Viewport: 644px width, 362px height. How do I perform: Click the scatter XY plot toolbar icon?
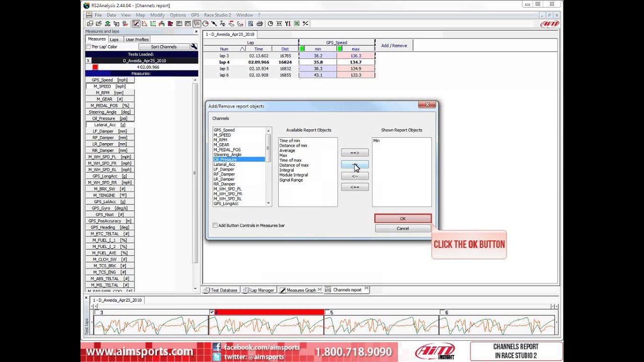(152, 23)
